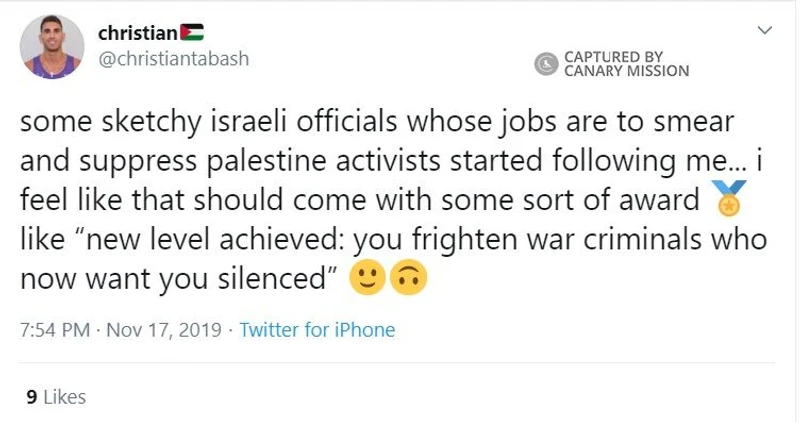
Task: Click the Nov 17, 2019 date
Action: [x=164, y=330]
